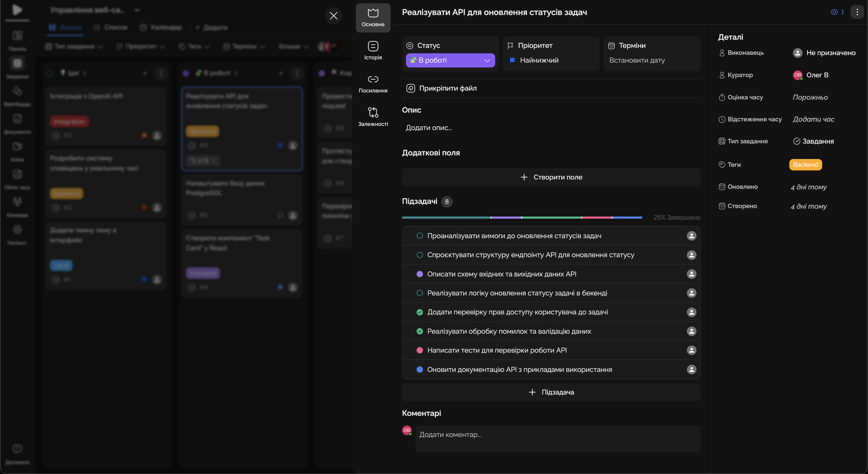Click the Найнижчий priority flag icon
This screenshot has height=474, width=868.
coord(512,60)
